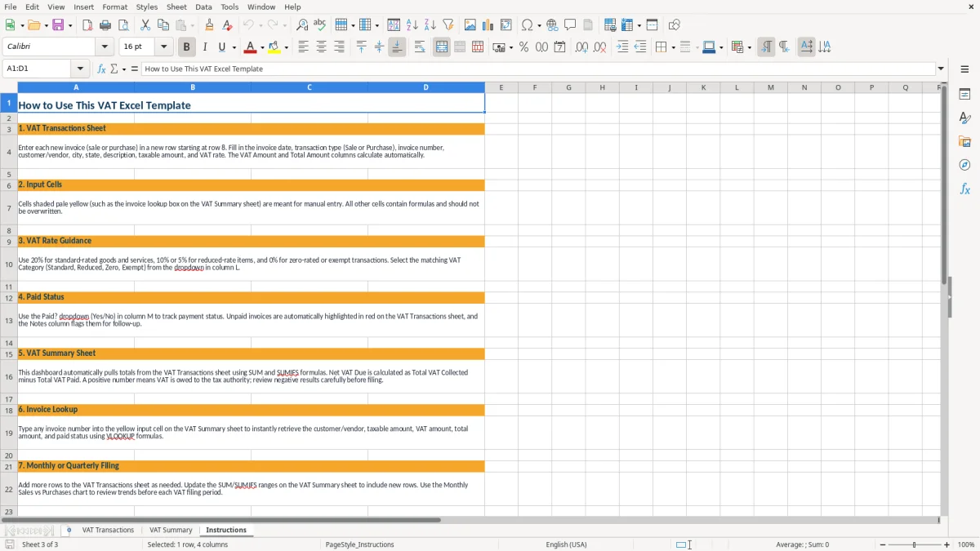
Task: Click the Clone Formatting paintbrush icon
Action: (x=210, y=25)
